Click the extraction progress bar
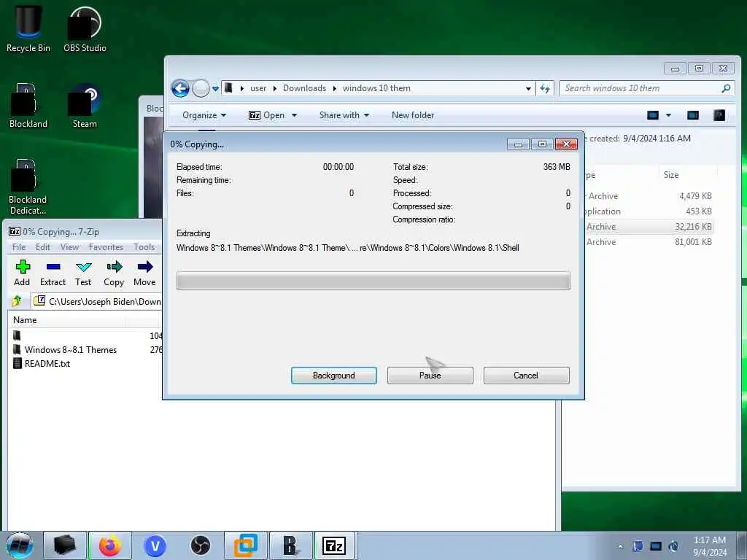The image size is (747, 560). [373, 281]
